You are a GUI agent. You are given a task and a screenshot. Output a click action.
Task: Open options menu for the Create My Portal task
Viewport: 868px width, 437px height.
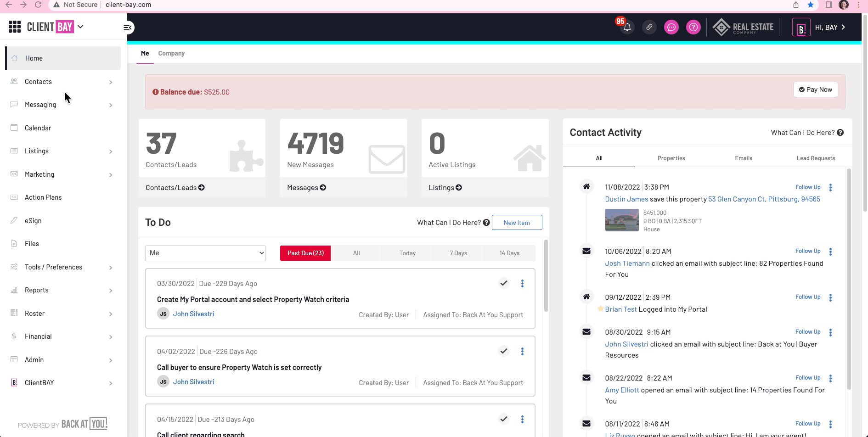522,283
